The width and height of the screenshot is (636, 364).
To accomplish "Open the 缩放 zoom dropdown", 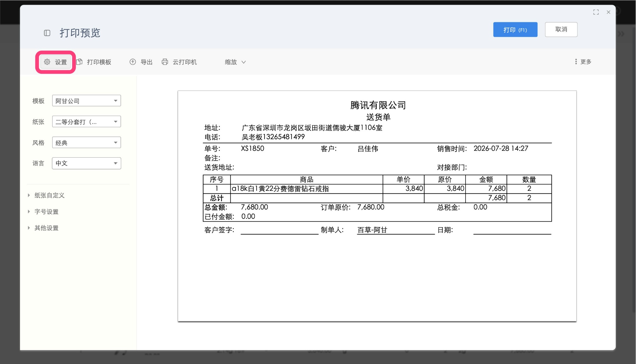I will tap(235, 62).
